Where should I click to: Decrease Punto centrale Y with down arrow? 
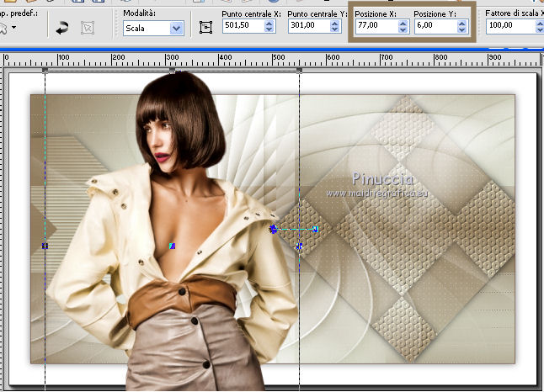pos(335,29)
